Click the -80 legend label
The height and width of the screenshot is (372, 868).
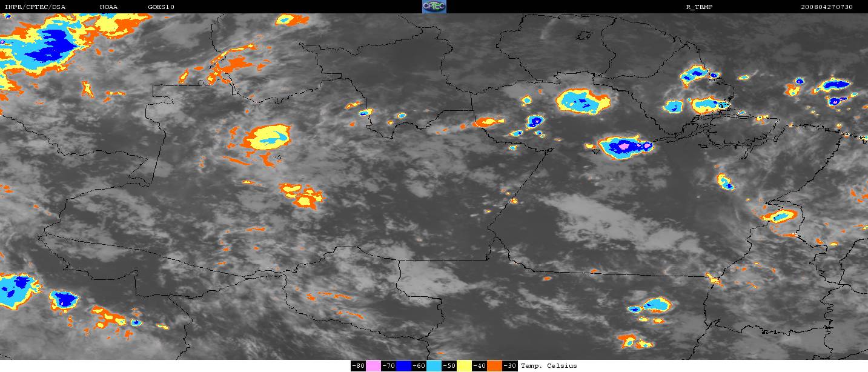pyautogui.click(x=359, y=365)
